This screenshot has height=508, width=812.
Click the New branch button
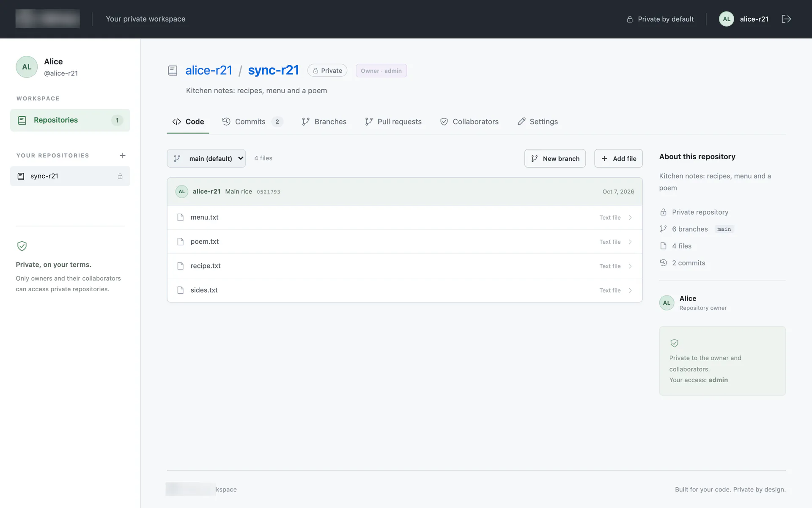click(x=555, y=158)
